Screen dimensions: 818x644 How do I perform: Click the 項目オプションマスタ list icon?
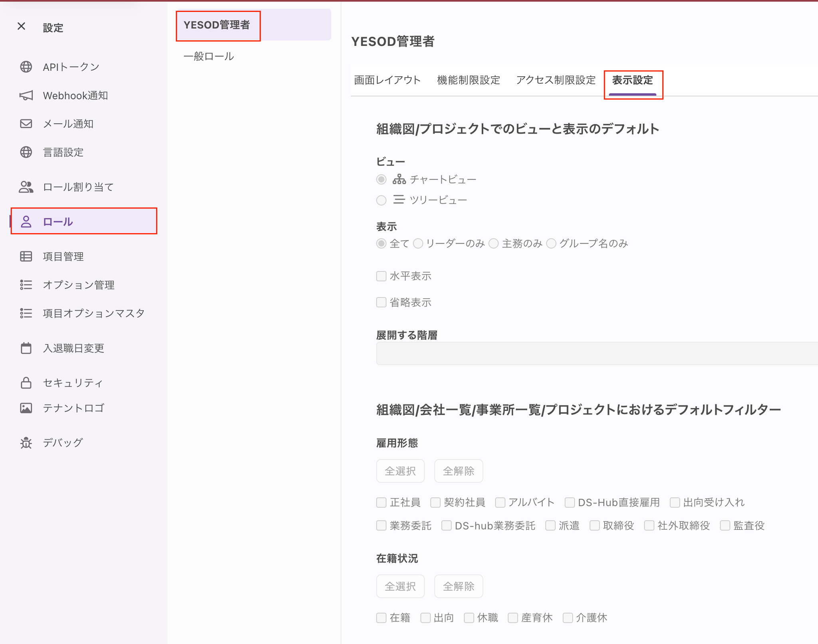(26, 313)
